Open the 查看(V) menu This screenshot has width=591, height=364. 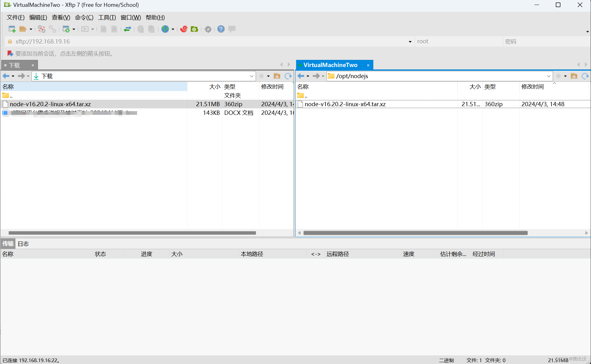(61, 18)
